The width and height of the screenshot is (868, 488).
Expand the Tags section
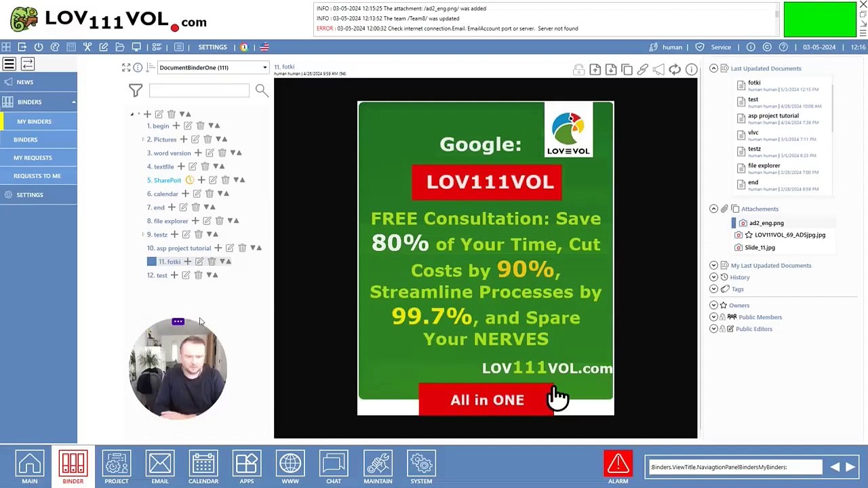point(713,289)
